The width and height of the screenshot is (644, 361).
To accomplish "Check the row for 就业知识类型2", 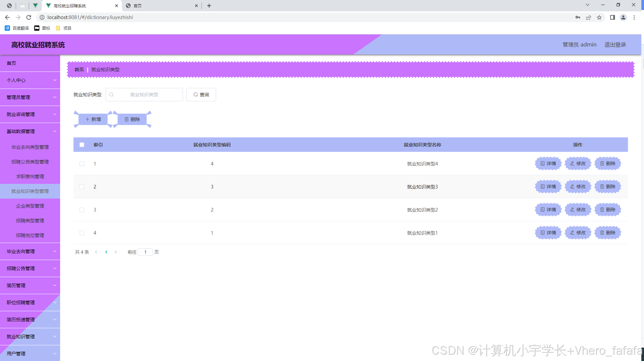I will pyautogui.click(x=82, y=210).
